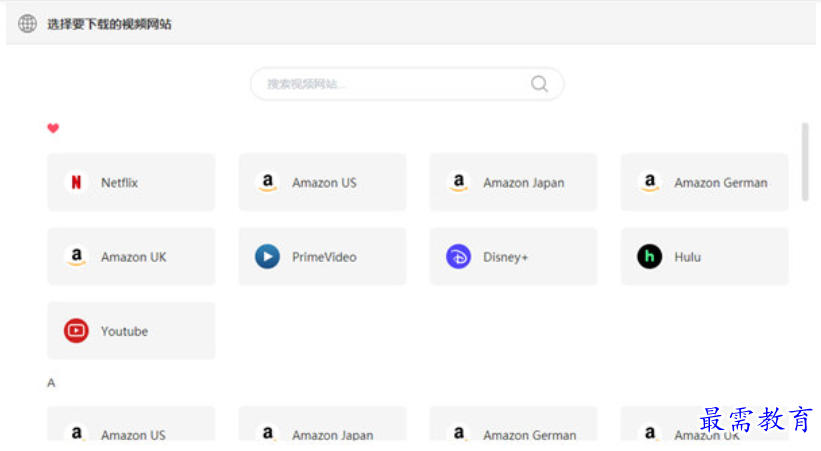Select Amazon Japan in the favorites section
This screenshot has width=821, height=451.
513,182
